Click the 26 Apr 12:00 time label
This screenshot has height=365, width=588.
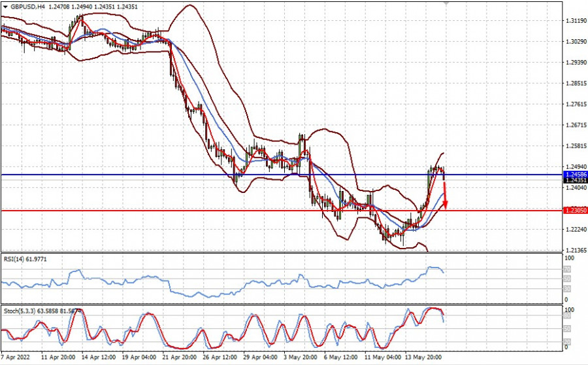pyautogui.click(x=220, y=357)
